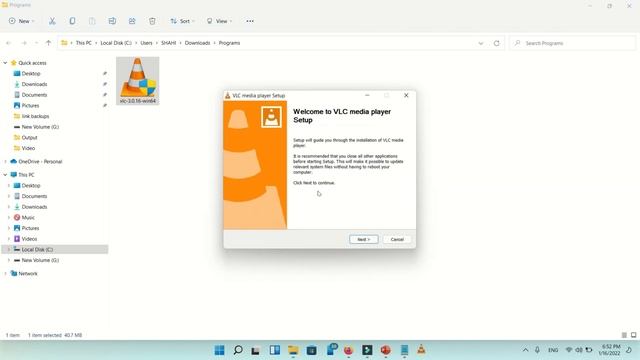
Task: Go forward with the forward arrow
Action: pyautogui.click(x=24, y=43)
